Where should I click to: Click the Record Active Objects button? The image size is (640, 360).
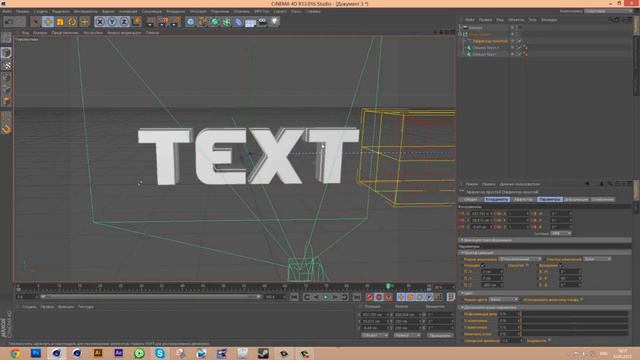click(369, 297)
